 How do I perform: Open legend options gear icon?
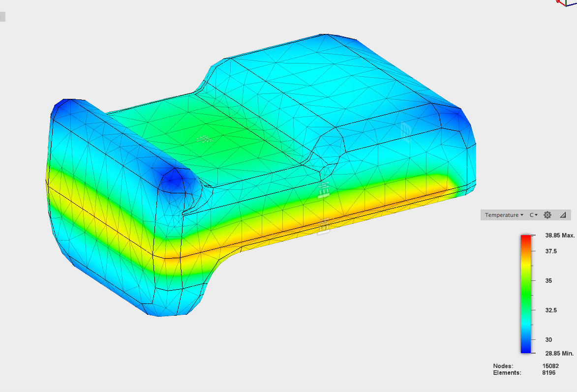[547, 215]
